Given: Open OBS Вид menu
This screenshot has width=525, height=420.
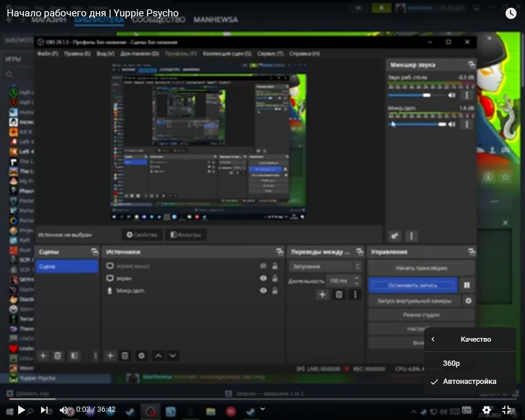Looking at the screenshot, I should pos(105,54).
